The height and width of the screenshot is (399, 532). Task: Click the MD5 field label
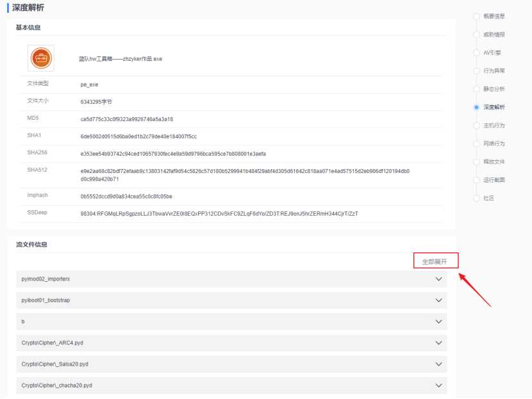[x=33, y=118]
